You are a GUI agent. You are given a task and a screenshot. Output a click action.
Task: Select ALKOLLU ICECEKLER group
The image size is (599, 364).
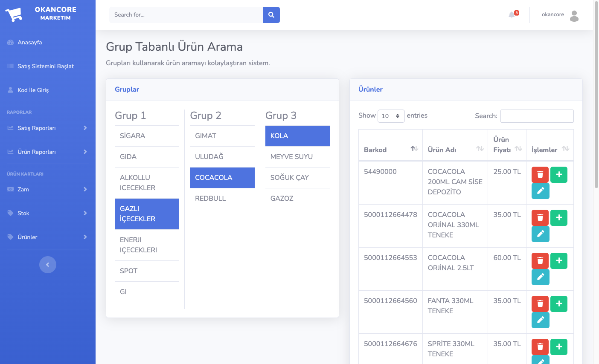[x=147, y=183]
